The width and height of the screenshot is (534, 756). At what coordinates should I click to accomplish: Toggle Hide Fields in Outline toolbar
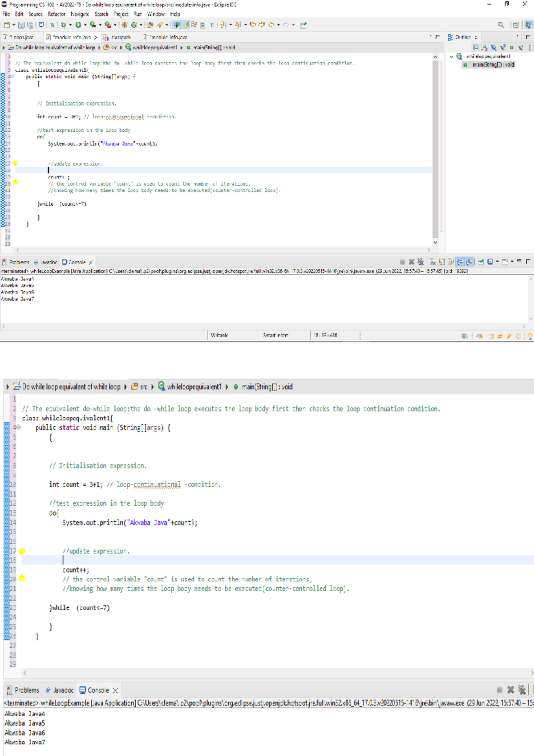point(494,48)
